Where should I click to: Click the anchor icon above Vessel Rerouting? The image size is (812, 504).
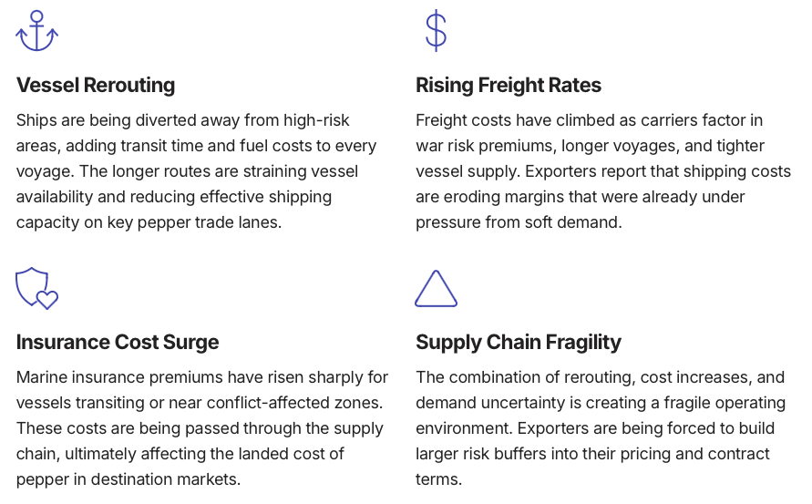pos(37,31)
